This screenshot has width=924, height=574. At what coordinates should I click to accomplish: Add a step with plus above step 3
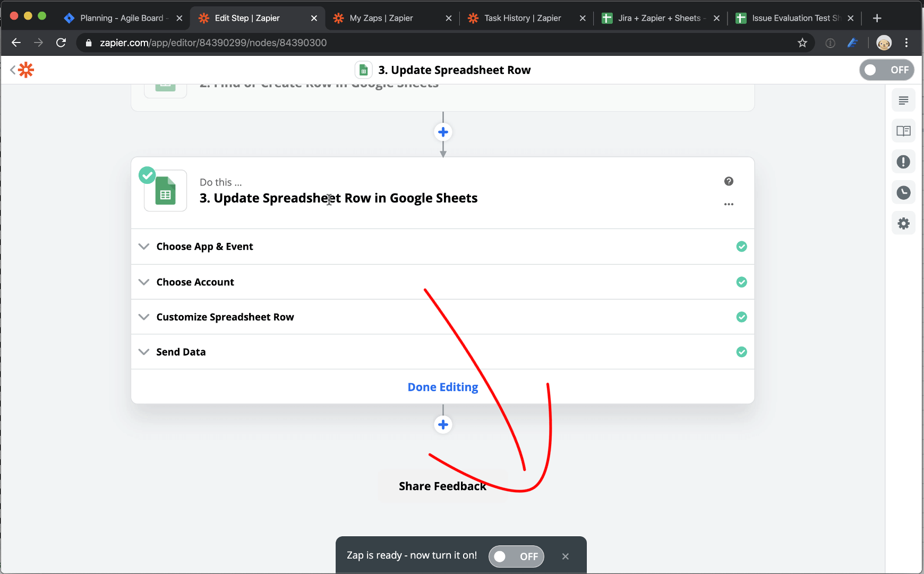tap(443, 132)
